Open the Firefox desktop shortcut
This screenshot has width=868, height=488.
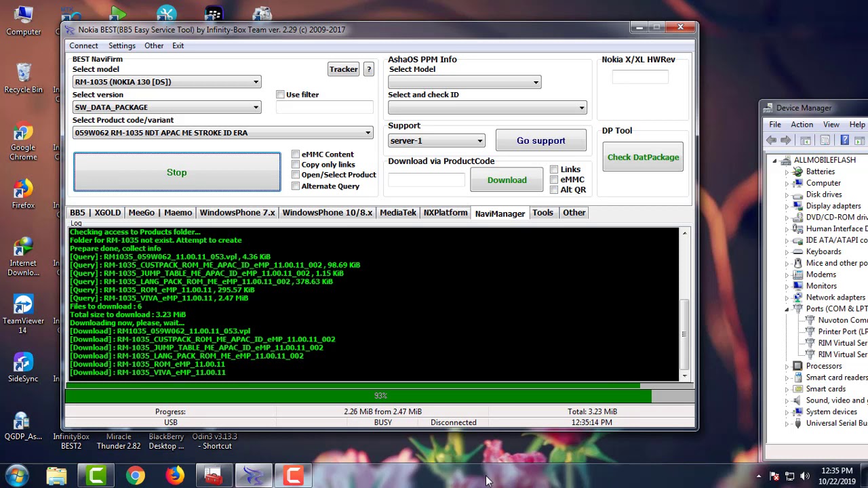(23, 194)
